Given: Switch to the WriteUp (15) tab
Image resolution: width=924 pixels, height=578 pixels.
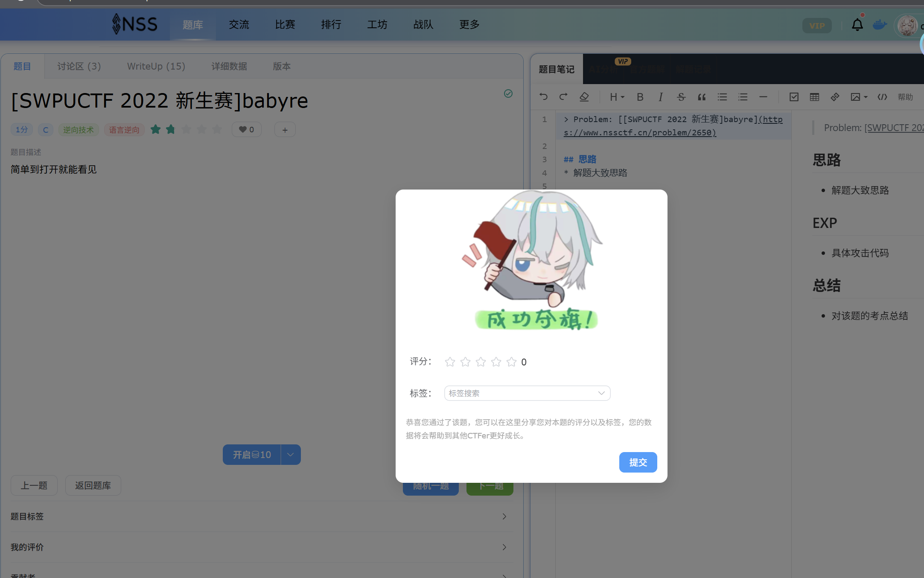Looking at the screenshot, I should (x=156, y=66).
